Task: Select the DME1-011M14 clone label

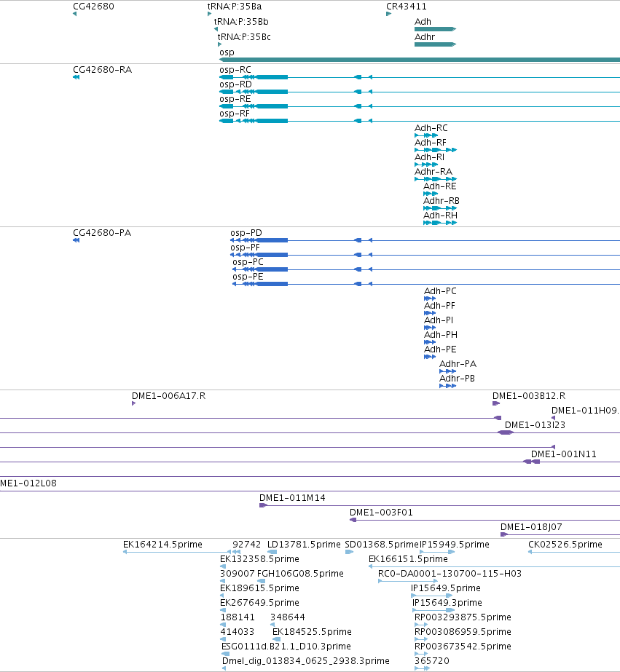Action: [292, 499]
